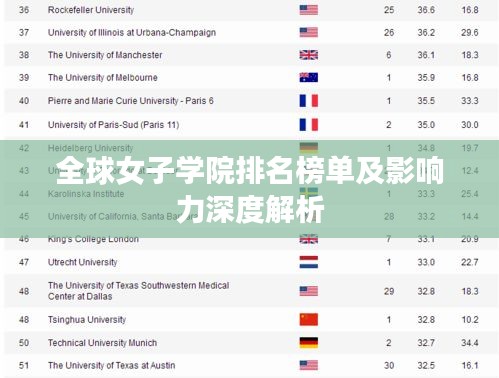Click Texas Southwestern Medical Center at Dallas name
This screenshot has height=378, width=499.
pos(138,291)
